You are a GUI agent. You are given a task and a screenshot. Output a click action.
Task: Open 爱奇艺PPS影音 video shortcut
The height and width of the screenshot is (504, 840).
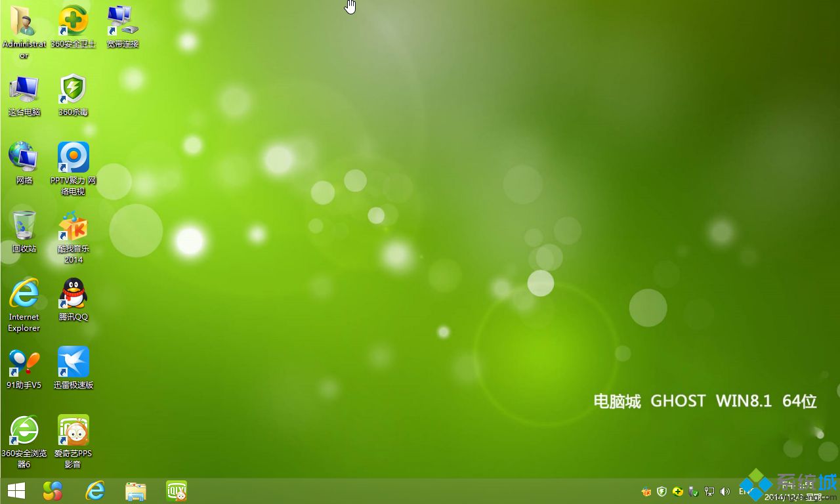73,430
